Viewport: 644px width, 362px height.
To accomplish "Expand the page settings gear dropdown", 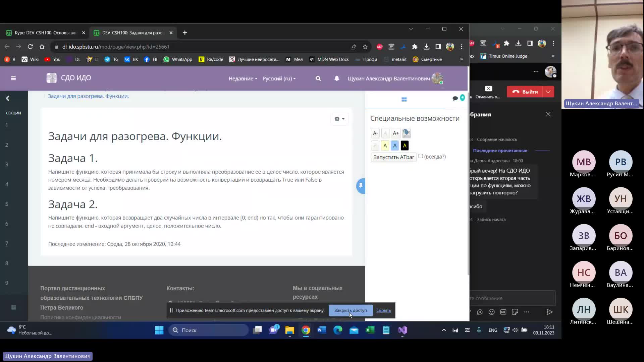I will 339,119.
